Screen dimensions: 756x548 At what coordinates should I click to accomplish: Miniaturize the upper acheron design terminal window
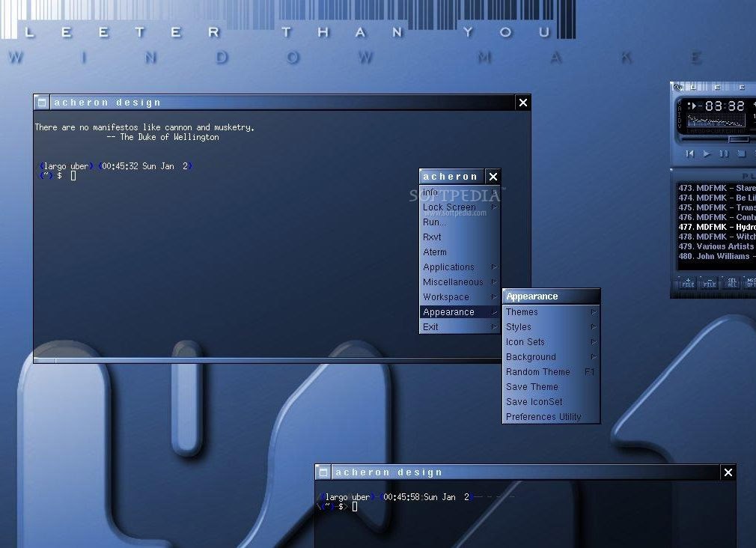click(42, 103)
